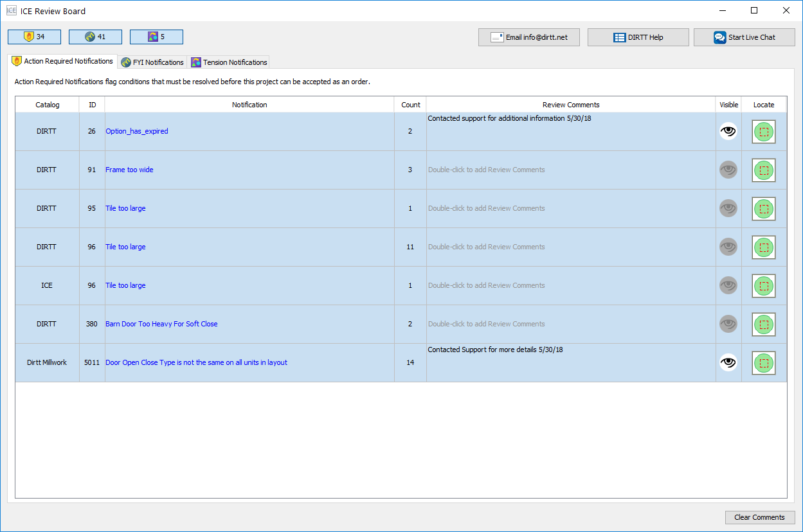Click the ID cell reading 26
The width and height of the screenshot is (803, 532).
(x=92, y=131)
